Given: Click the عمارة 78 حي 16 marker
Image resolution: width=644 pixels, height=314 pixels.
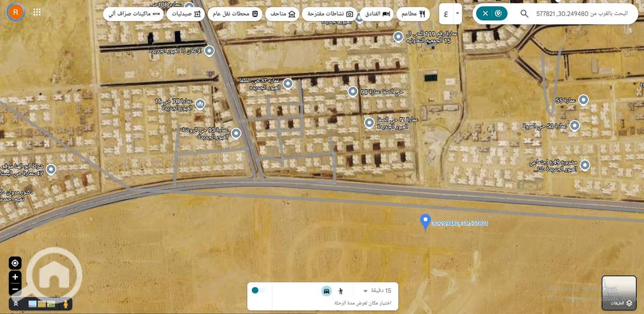Looking at the screenshot, I should pyautogui.click(x=200, y=104).
